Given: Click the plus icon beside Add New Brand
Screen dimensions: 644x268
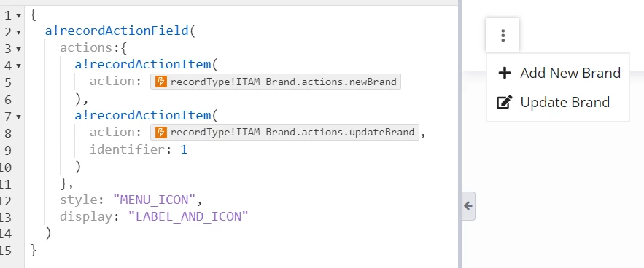Looking at the screenshot, I should (504, 74).
